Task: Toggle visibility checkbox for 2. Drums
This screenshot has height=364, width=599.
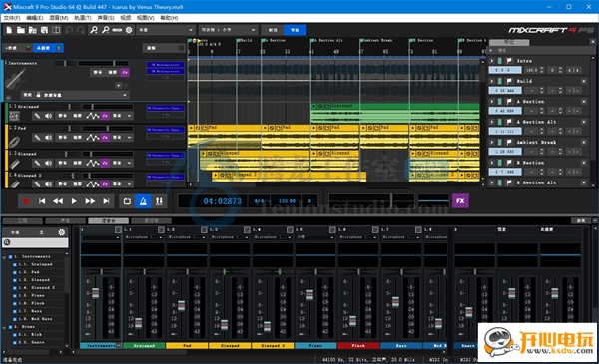Action: pos(10,327)
